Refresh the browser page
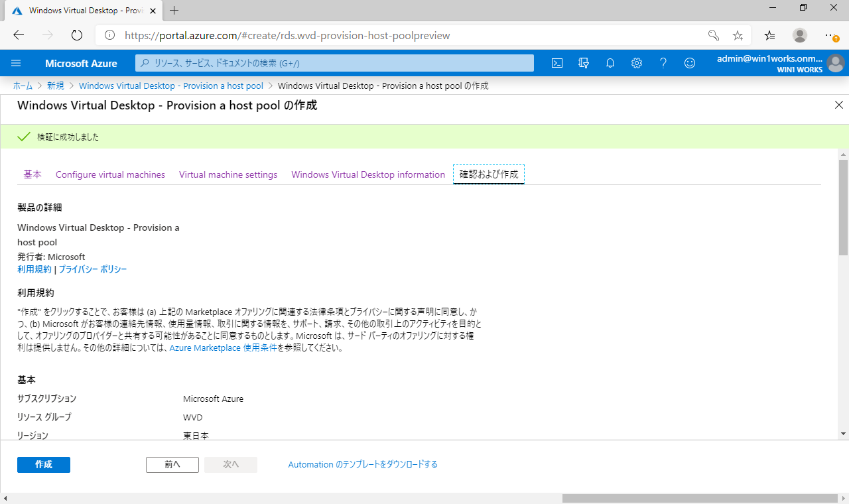849x504 pixels. click(76, 35)
